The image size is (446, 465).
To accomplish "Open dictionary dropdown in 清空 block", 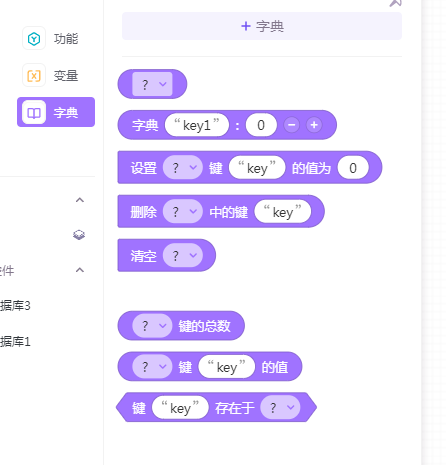I will tap(183, 255).
